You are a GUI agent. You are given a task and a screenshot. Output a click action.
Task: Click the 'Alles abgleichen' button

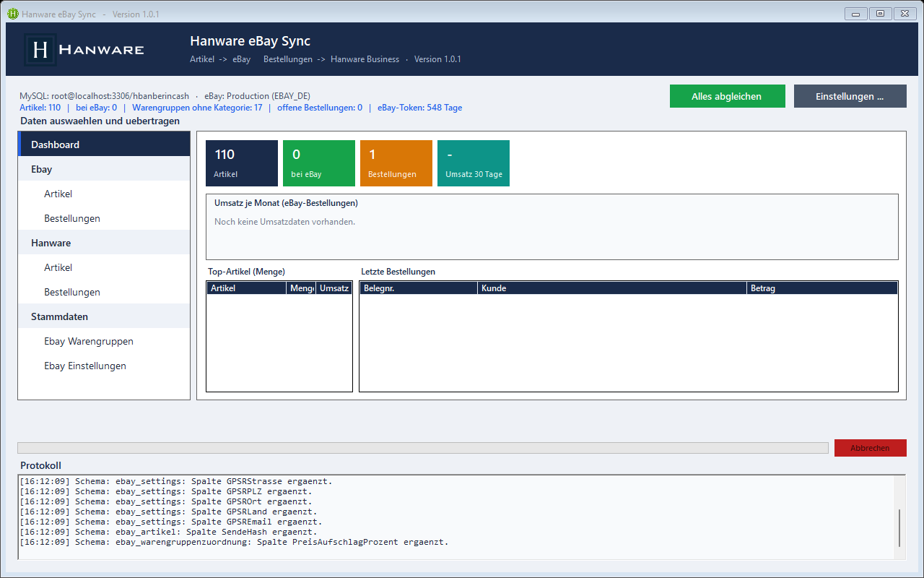point(727,96)
